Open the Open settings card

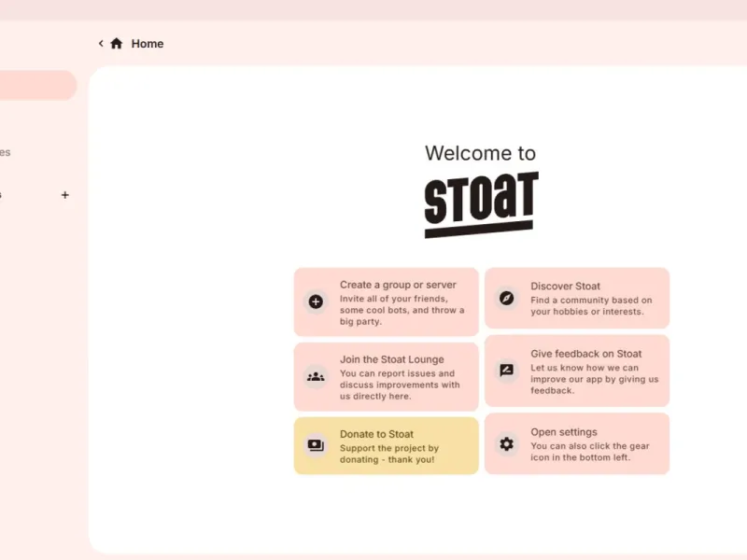(577, 444)
